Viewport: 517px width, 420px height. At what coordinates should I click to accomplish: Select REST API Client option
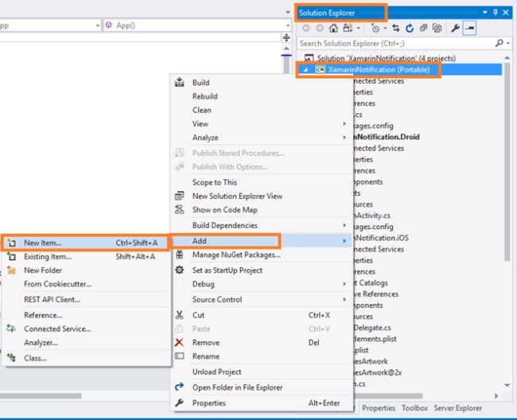[87, 300]
